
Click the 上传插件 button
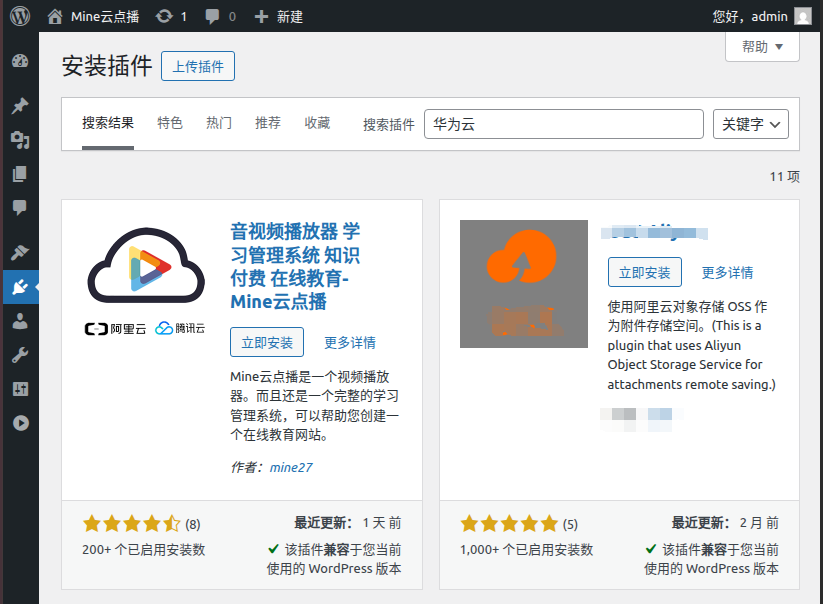click(x=198, y=66)
